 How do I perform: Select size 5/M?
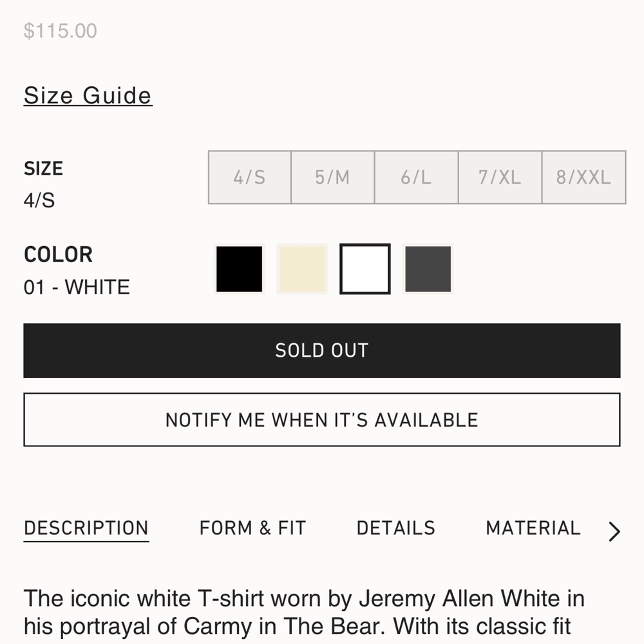click(x=333, y=178)
